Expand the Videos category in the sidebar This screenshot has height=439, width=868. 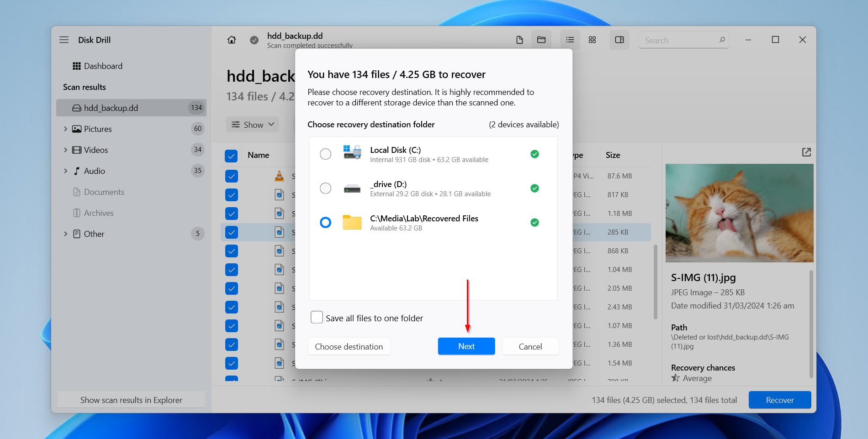(65, 150)
